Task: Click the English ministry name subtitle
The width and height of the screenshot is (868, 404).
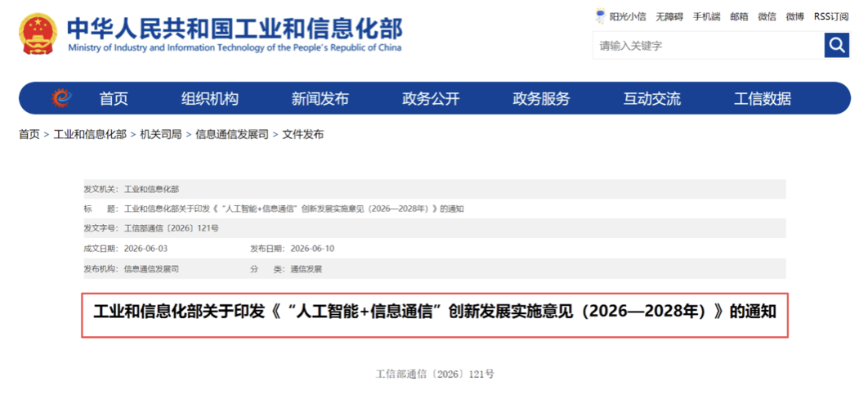Action: [x=235, y=47]
